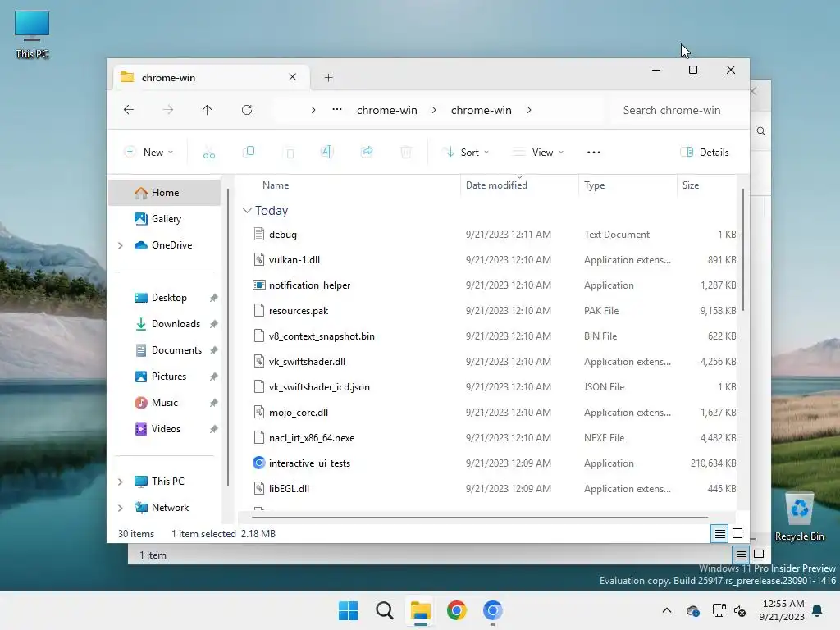Screen dimensions: 840x630
Task: Open the Sort dropdown
Action: [466, 153]
